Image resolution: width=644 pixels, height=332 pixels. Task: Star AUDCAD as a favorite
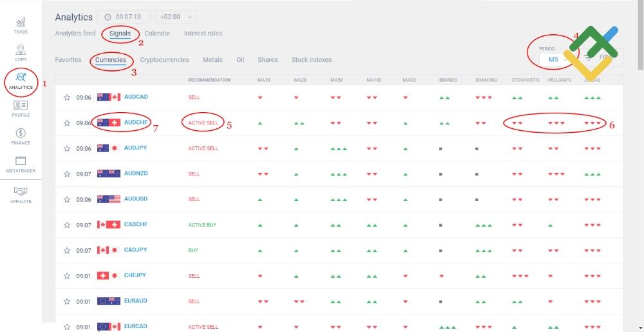(x=67, y=97)
